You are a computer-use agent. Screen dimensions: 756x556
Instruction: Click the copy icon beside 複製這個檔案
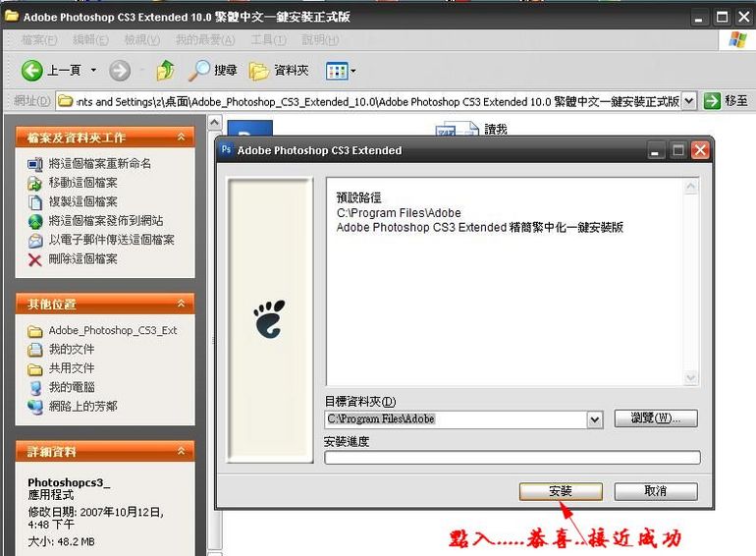click(x=34, y=202)
